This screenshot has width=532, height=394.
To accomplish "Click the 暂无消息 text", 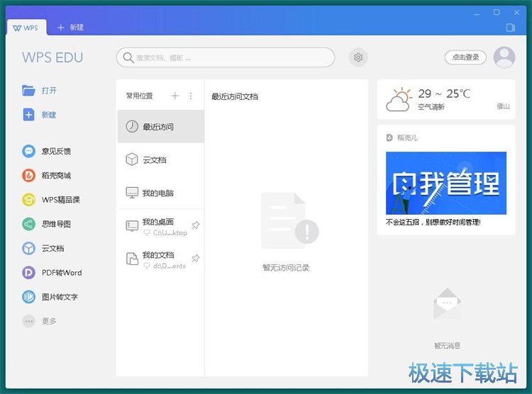I will (x=447, y=346).
